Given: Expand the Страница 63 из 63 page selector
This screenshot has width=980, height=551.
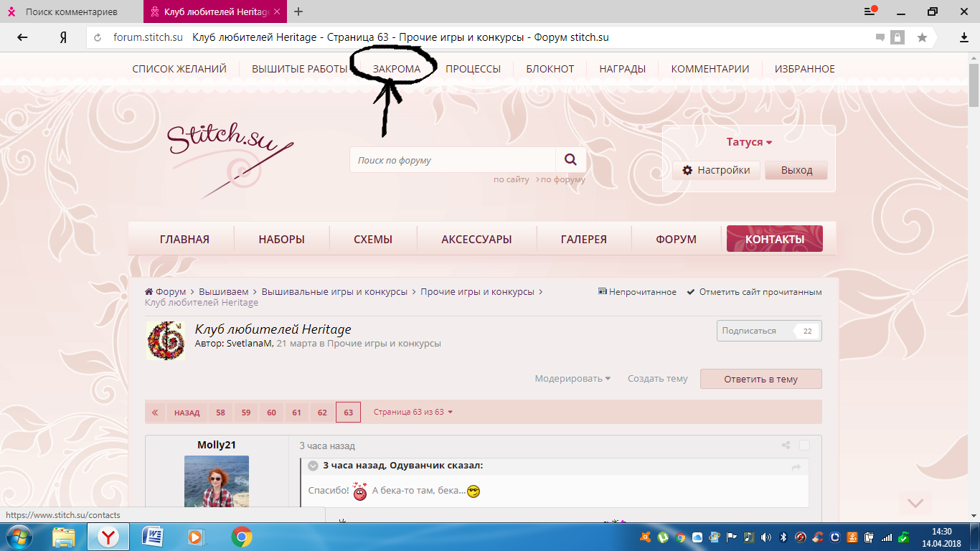Looking at the screenshot, I should (413, 413).
